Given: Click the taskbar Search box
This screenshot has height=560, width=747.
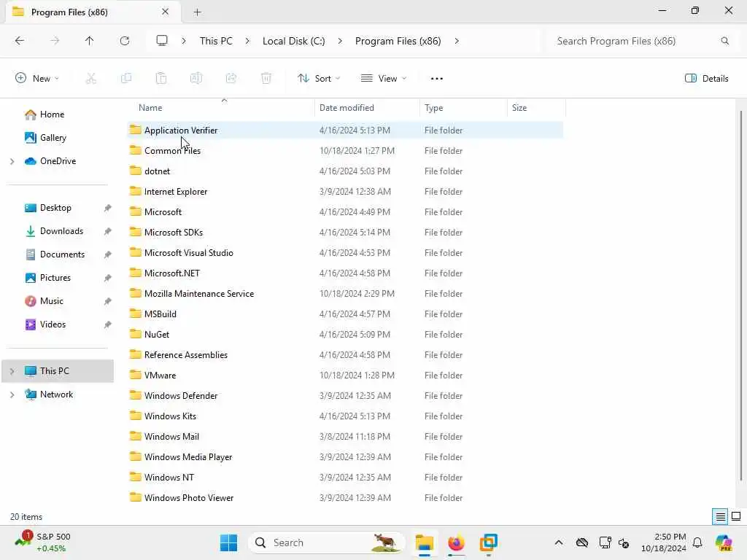Looking at the screenshot, I should (326, 542).
